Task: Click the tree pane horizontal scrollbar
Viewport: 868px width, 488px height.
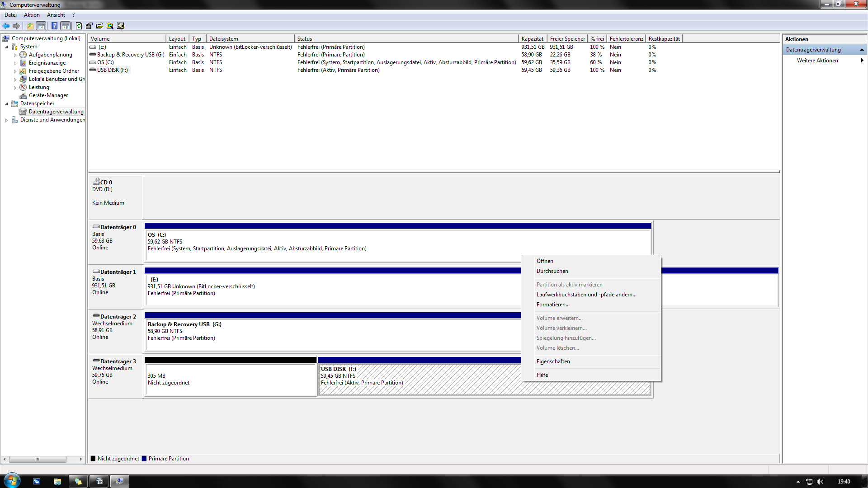Action: coord(38,459)
